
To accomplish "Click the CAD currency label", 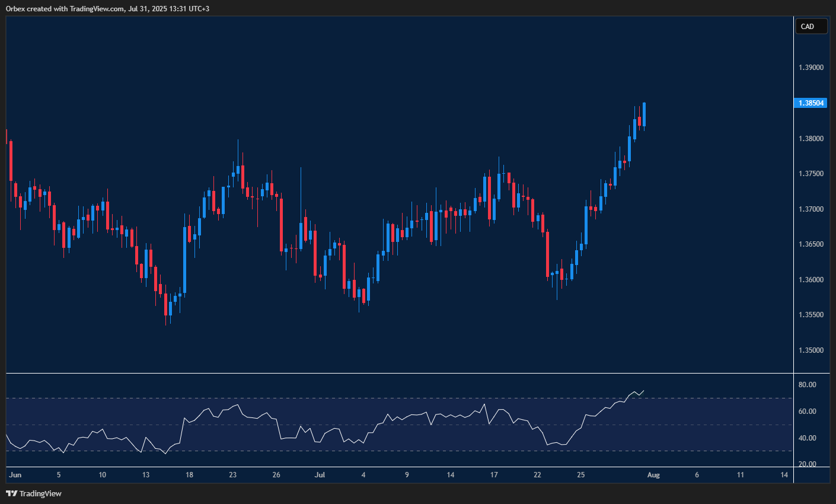I will (811, 26).
